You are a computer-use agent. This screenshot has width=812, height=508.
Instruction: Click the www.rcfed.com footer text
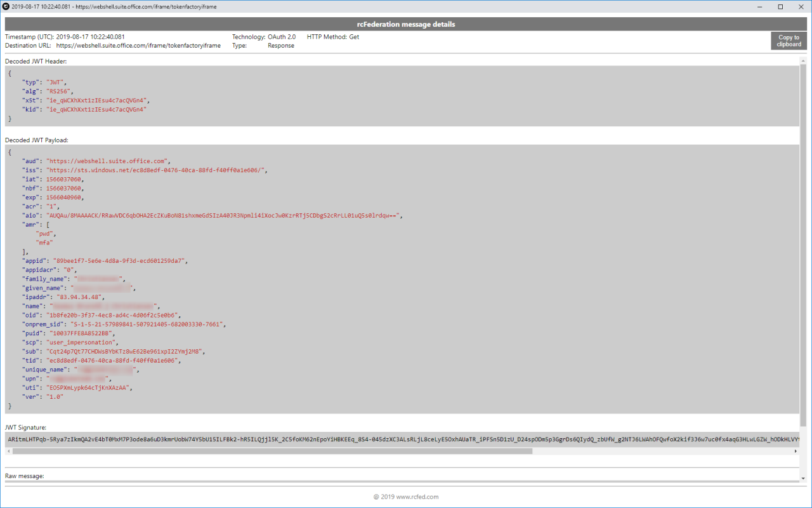click(x=418, y=497)
